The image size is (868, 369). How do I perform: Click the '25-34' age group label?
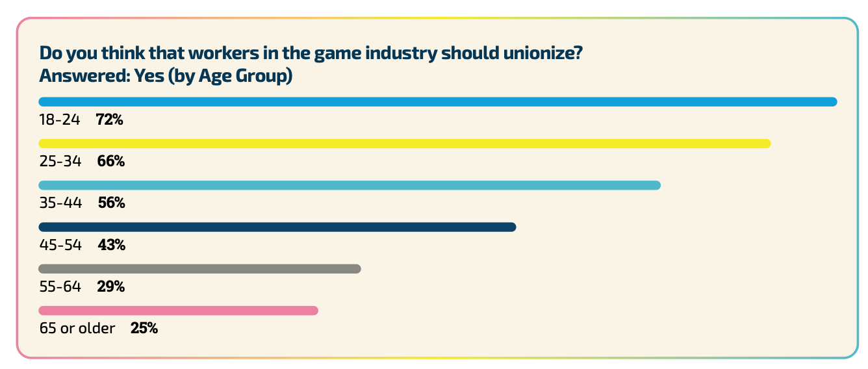(x=60, y=162)
